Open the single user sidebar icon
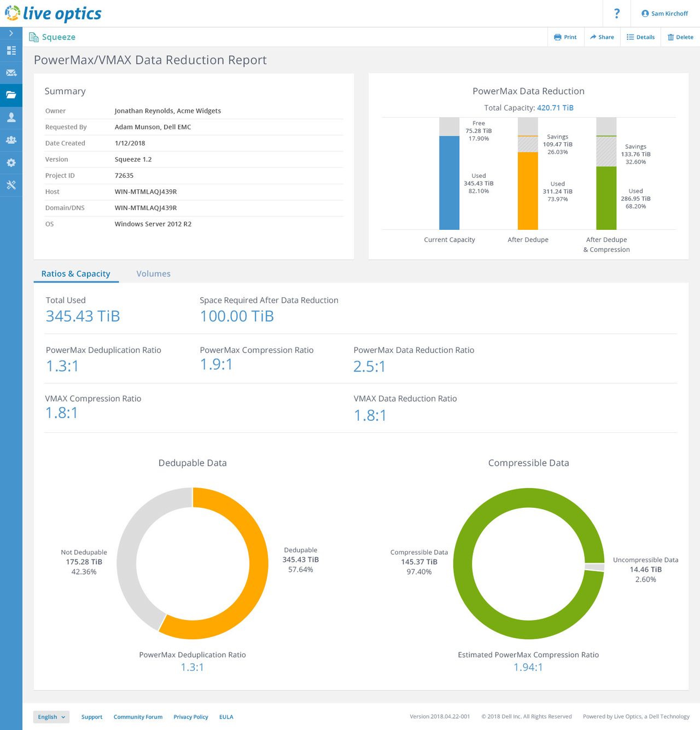This screenshot has height=730, width=700. tap(11, 118)
